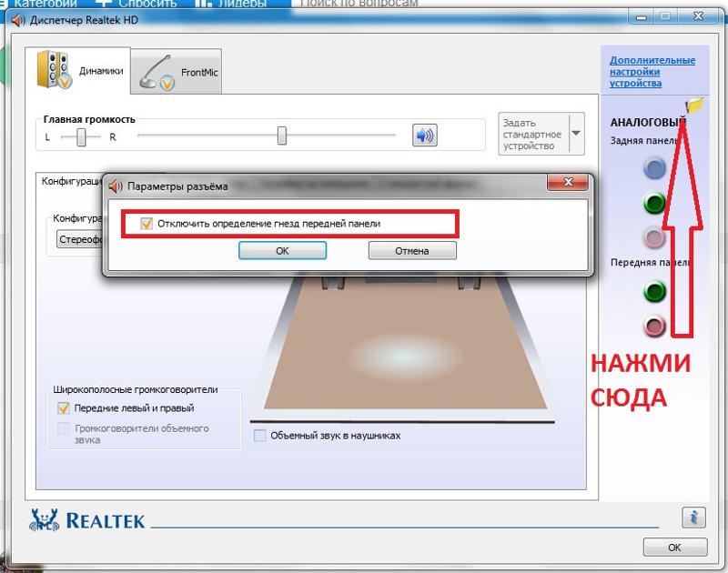Switch to the FrontMic tab

[177, 72]
